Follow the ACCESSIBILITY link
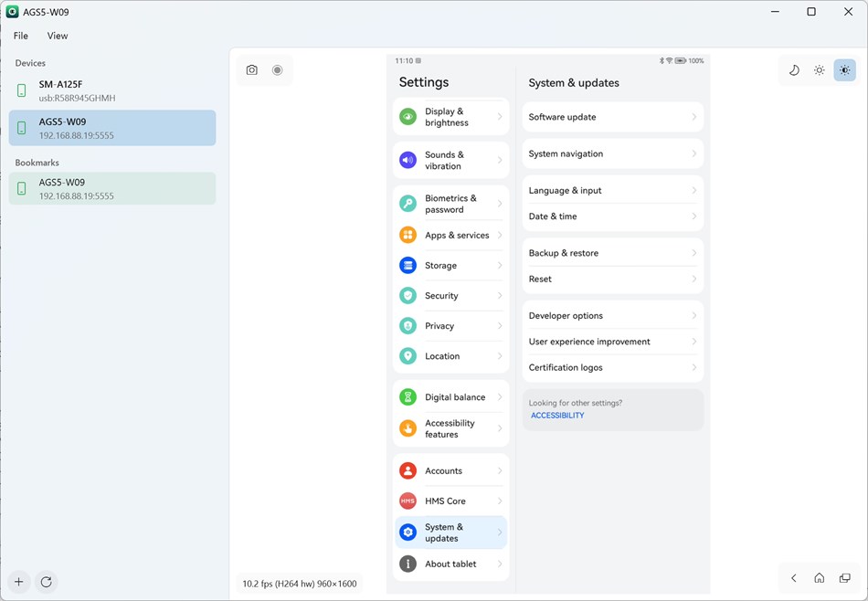The height and width of the screenshot is (601, 868). pos(557,415)
